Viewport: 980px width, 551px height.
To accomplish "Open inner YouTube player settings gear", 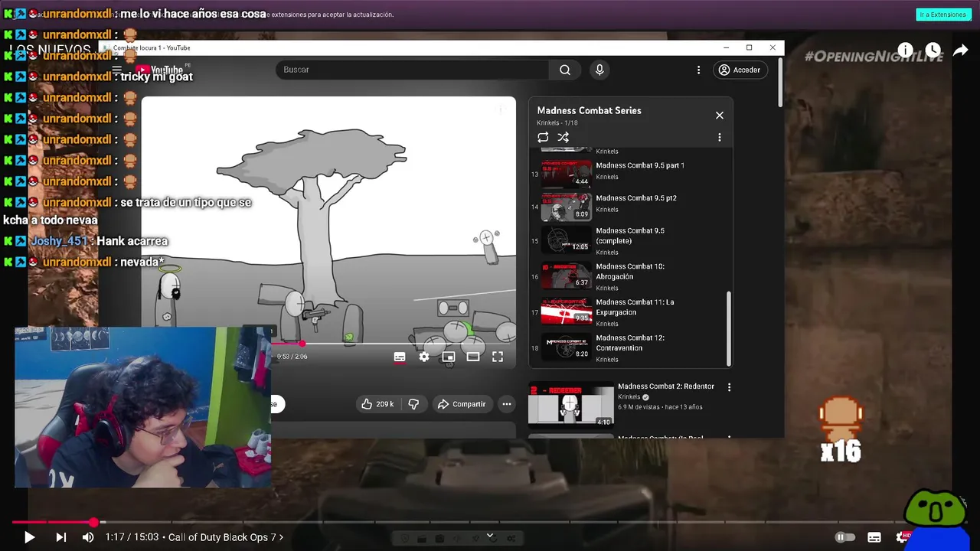I will [x=424, y=357].
